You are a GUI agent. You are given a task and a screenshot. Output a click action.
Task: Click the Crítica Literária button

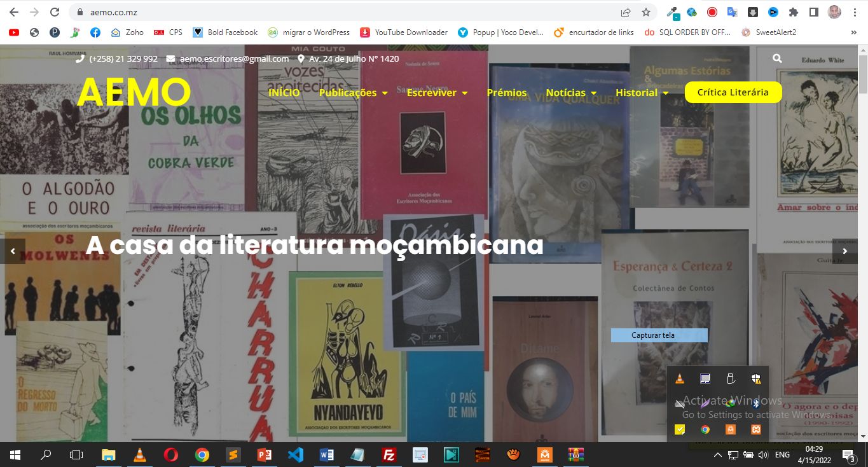coord(733,92)
